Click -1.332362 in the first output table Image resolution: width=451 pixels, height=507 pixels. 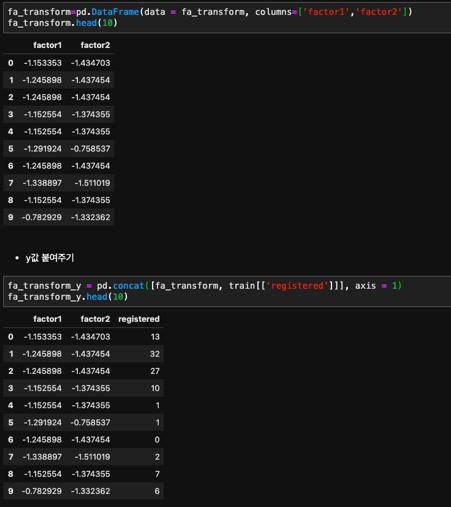click(x=90, y=217)
